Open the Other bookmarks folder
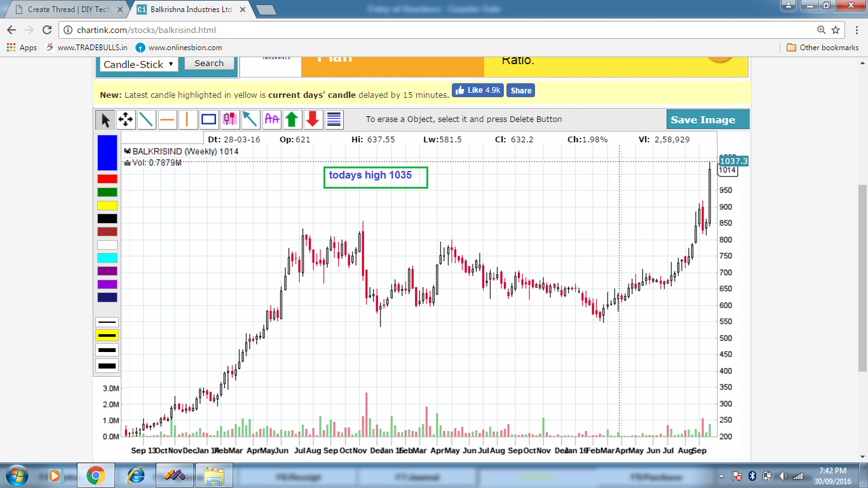Image resolution: width=868 pixels, height=488 pixels. pos(822,48)
